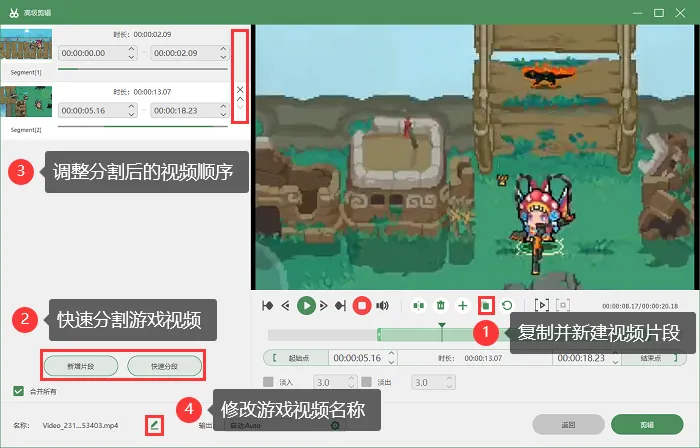Viewport: 700px width, 448px height.
Task: Click the 返回 back button
Action: [x=568, y=425]
